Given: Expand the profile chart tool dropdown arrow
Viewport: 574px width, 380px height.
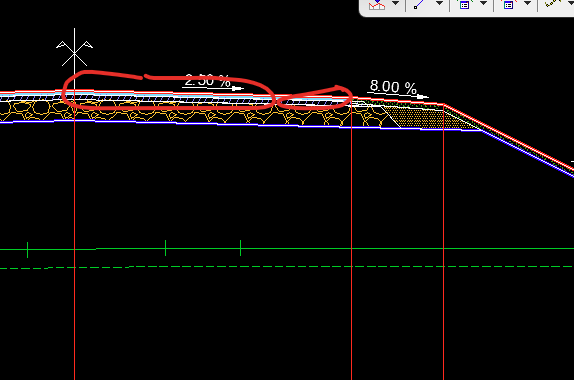Looking at the screenshot, I should click(x=395, y=3).
